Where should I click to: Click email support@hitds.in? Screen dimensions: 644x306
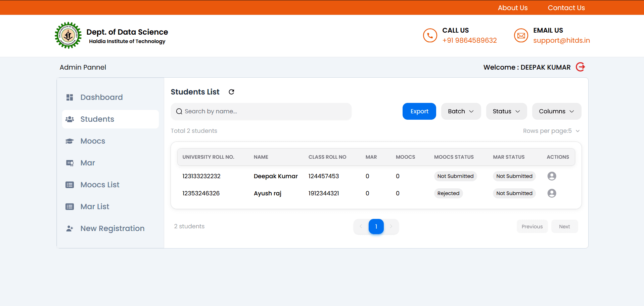pyautogui.click(x=561, y=40)
